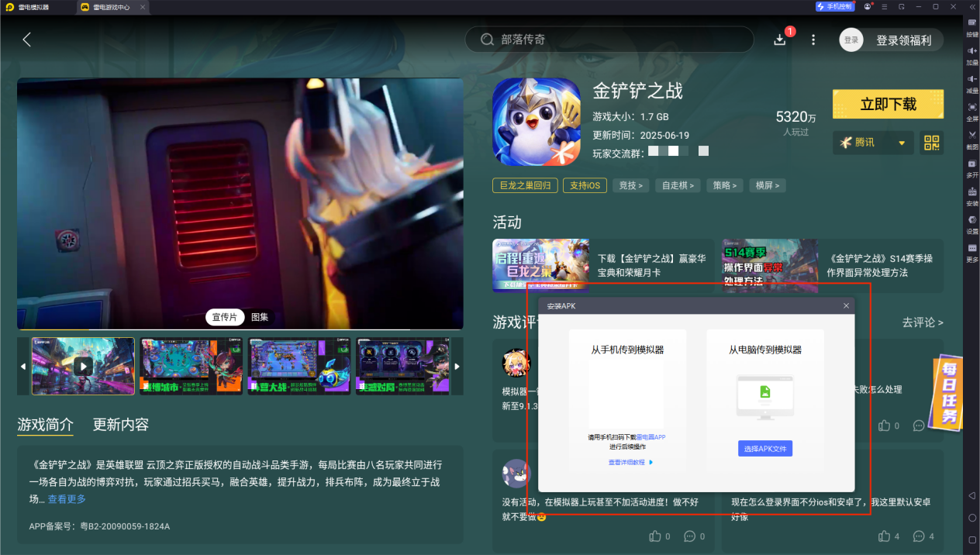Open the 雷电圈APP download link
Viewport: 980px width, 555px height.
pyautogui.click(x=650, y=437)
